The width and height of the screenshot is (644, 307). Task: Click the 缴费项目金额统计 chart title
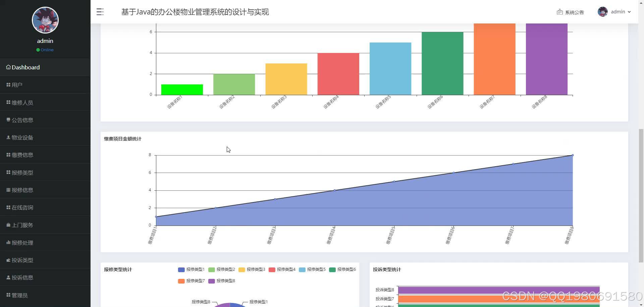(122, 139)
